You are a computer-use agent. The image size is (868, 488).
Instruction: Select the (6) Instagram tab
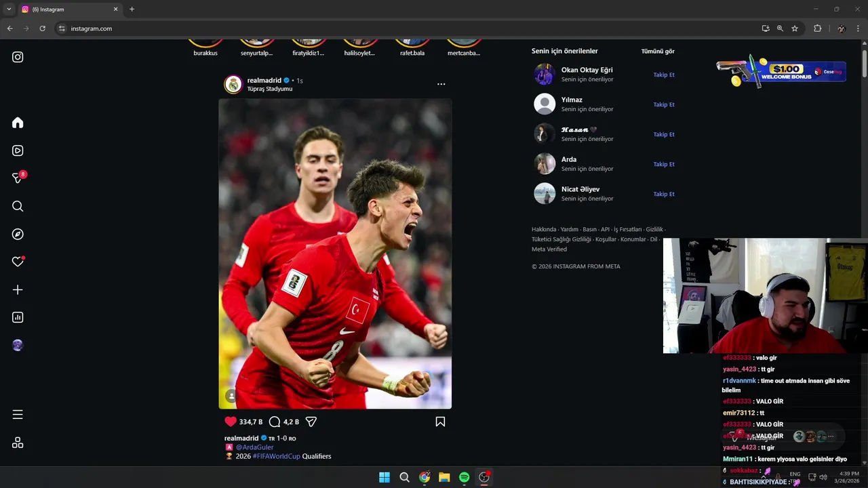(70, 9)
